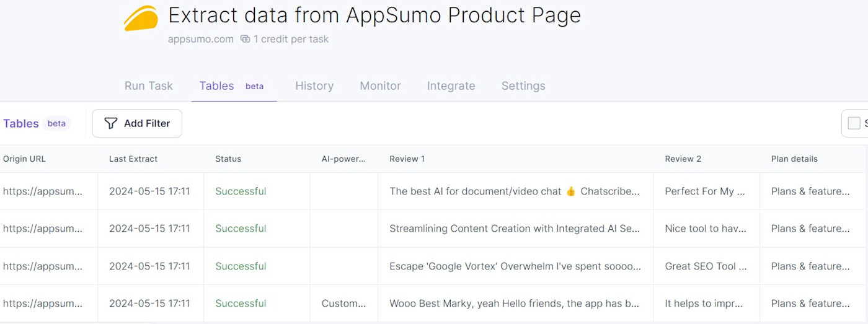Open the Monitor tab

pyautogui.click(x=380, y=86)
